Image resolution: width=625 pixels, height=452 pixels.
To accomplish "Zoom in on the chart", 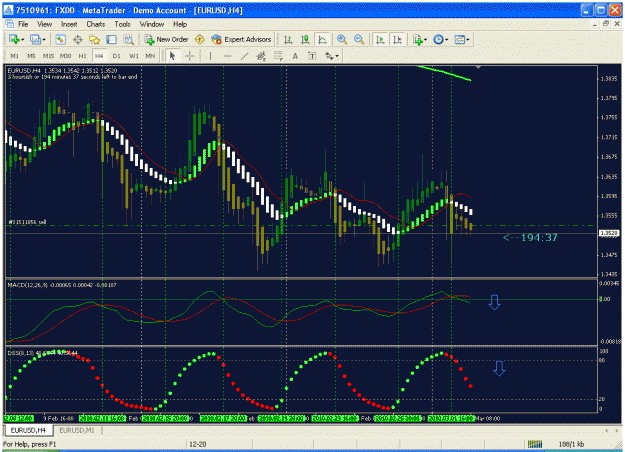I will (x=342, y=39).
